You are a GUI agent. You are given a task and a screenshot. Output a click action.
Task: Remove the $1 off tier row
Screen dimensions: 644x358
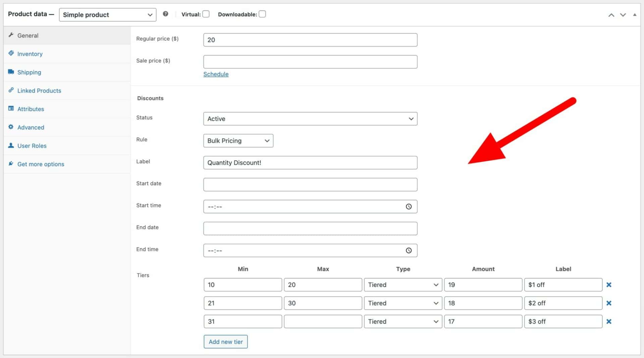click(x=609, y=285)
